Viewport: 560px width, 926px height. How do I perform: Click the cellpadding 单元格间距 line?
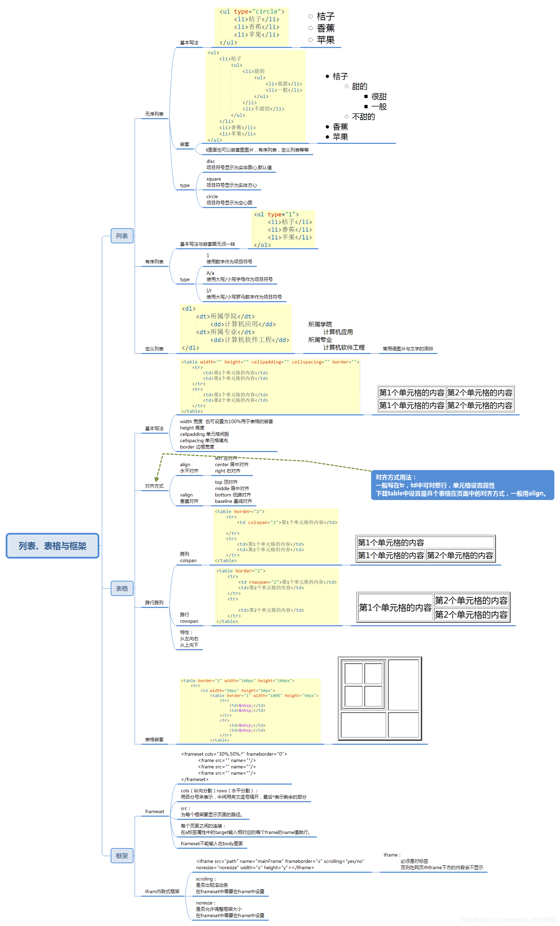click(x=204, y=434)
